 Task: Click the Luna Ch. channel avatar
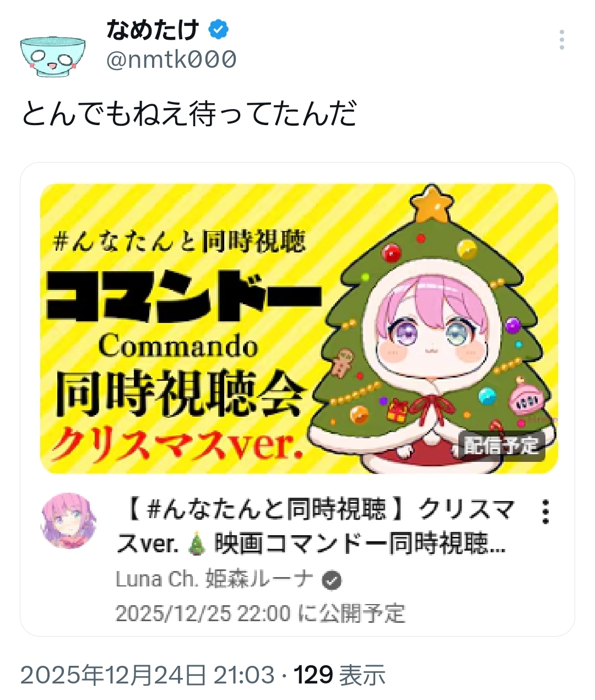point(69,520)
